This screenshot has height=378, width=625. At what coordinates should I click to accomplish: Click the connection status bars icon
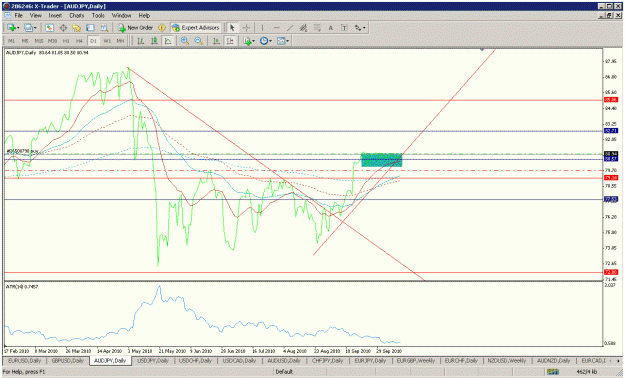(553, 372)
